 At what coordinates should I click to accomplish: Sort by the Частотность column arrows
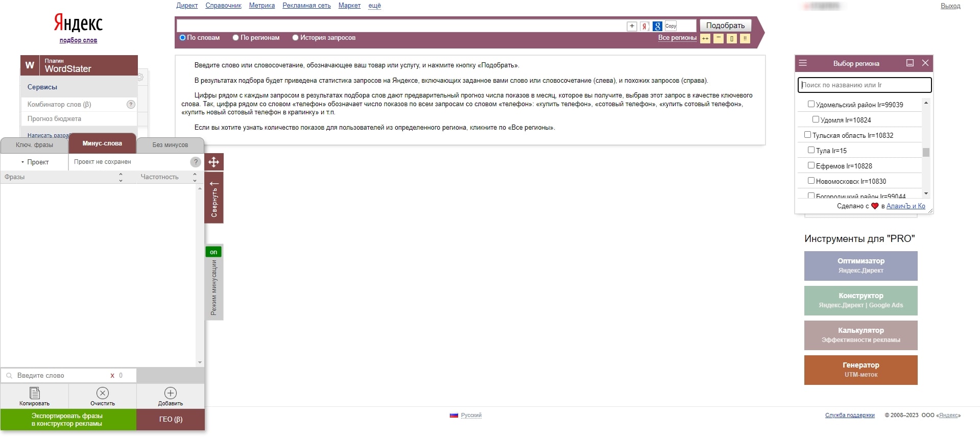[x=195, y=177]
